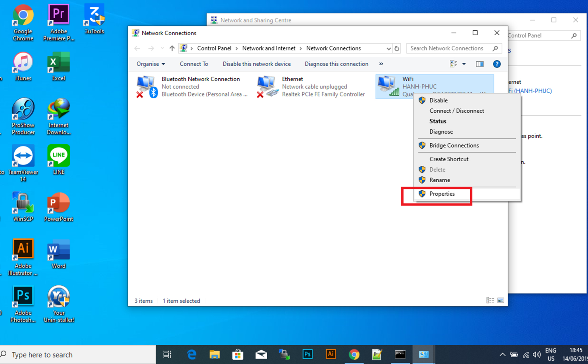Click the address bar path dropdown
The image size is (588, 364).
(387, 48)
